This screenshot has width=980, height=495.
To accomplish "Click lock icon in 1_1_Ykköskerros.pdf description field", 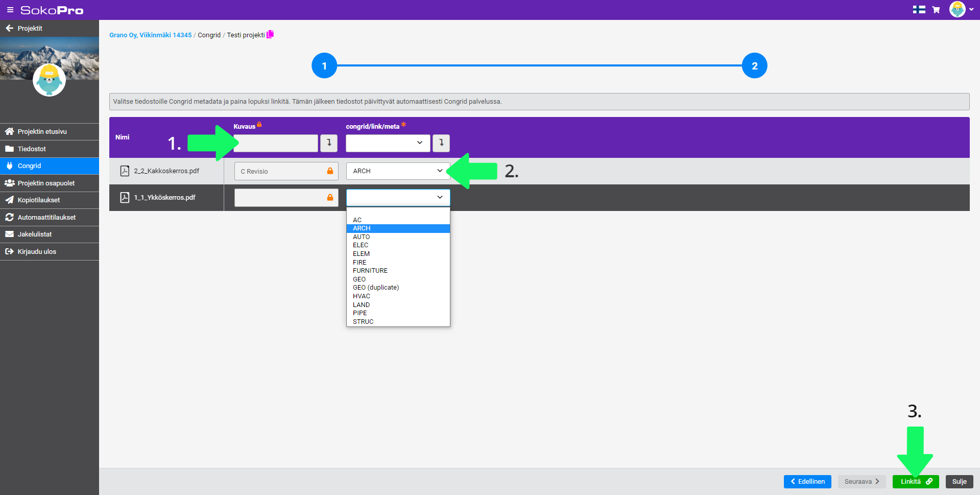I will pyautogui.click(x=330, y=197).
